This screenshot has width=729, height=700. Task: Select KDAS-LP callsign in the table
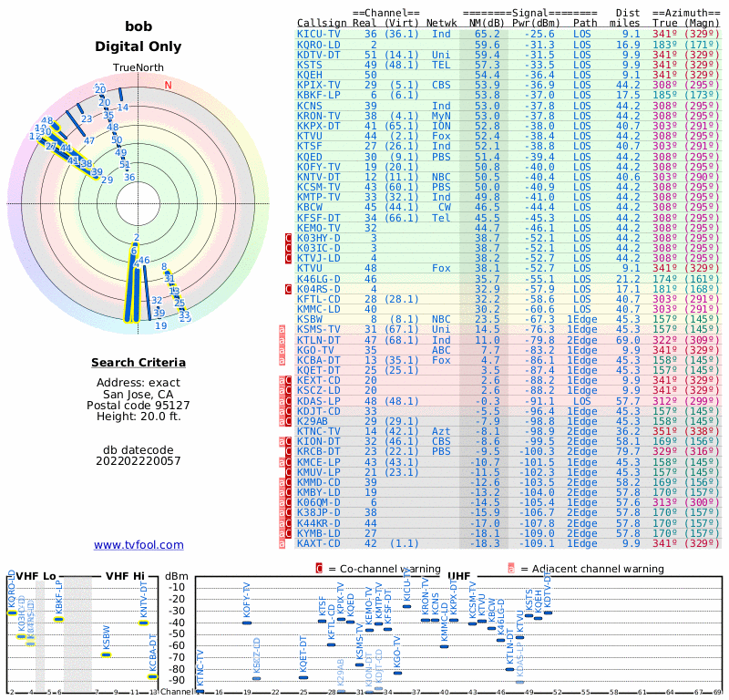click(318, 401)
